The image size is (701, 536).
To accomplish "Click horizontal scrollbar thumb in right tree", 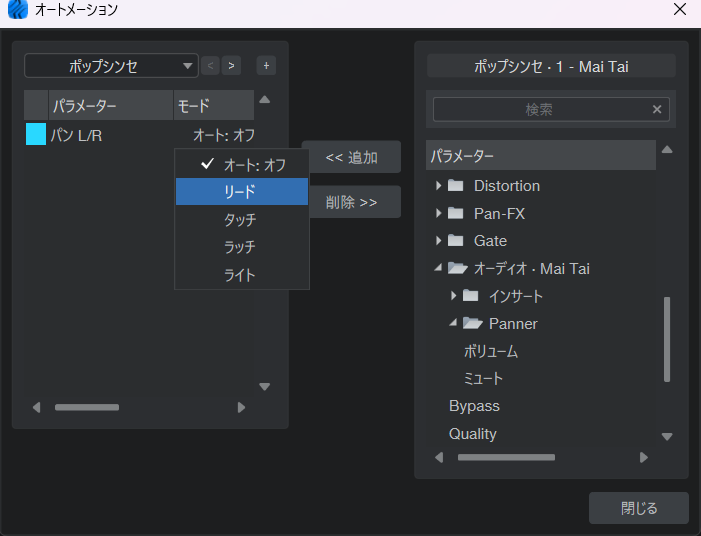I will click(x=506, y=457).
